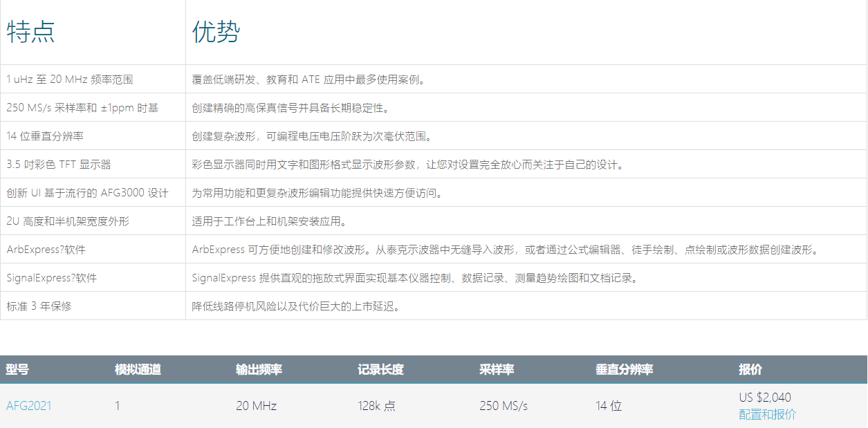This screenshot has width=868, height=428.
Task: Click the US $2,040 price text
Action: point(764,398)
